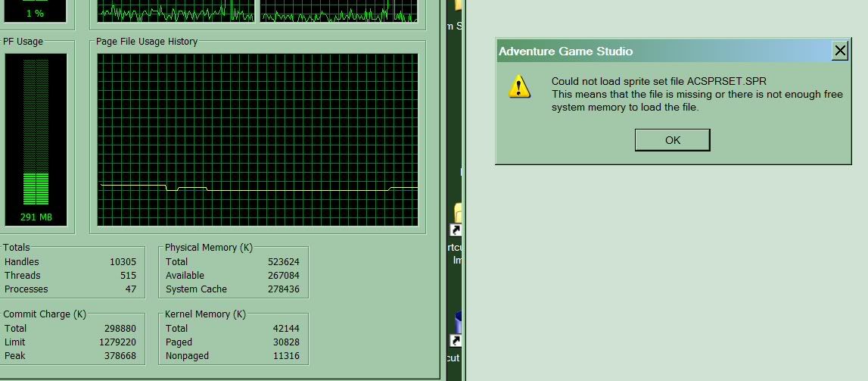The image size is (868, 381).
Task: Click Physical Memory Total 523624
Action: (284, 262)
